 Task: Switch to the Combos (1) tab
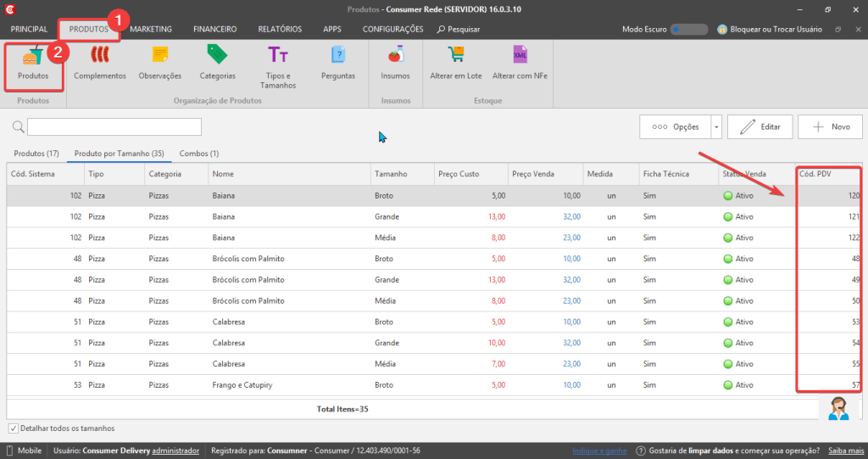click(x=198, y=154)
